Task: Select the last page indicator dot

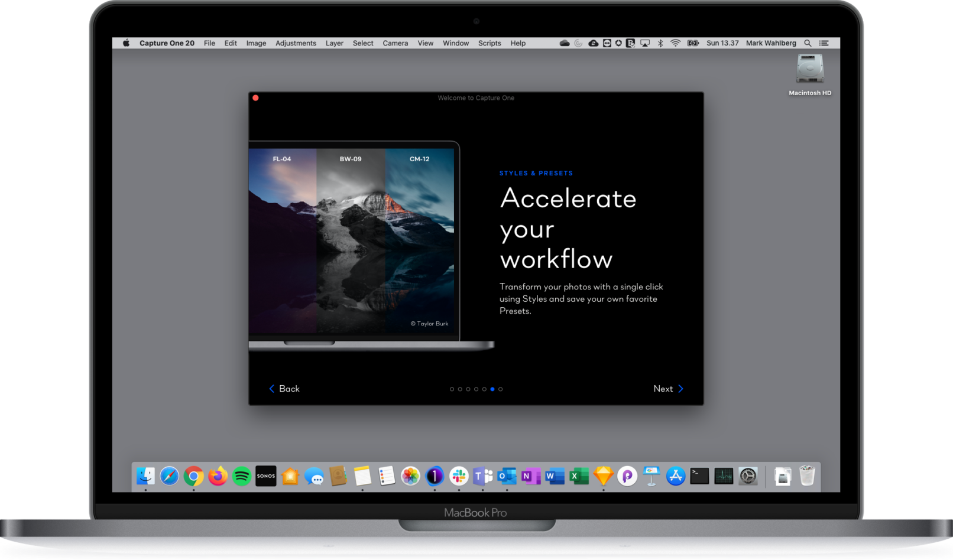Action: (x=501, y=389)
